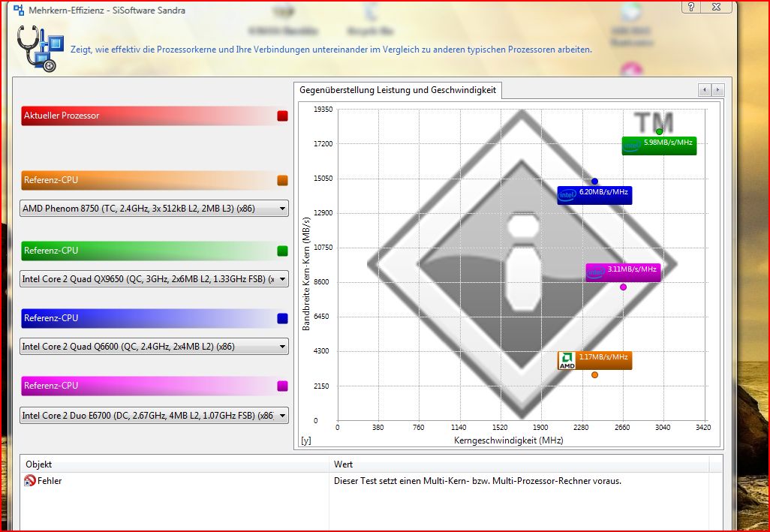Image resolution: width=770 pixels, height=532 pixels.
Task: Open the Intel Core 2 Quad Q6600 dropdown
Action: [154, 347]
